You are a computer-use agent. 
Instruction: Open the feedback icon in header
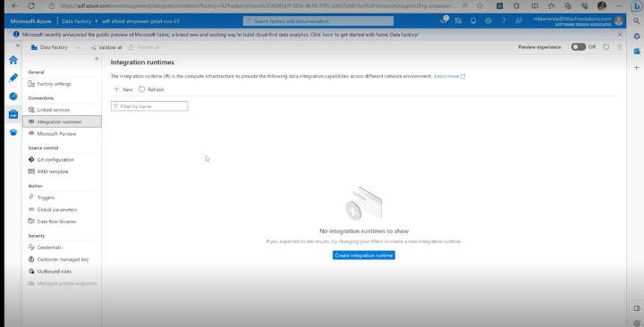[x=518, y=21]
